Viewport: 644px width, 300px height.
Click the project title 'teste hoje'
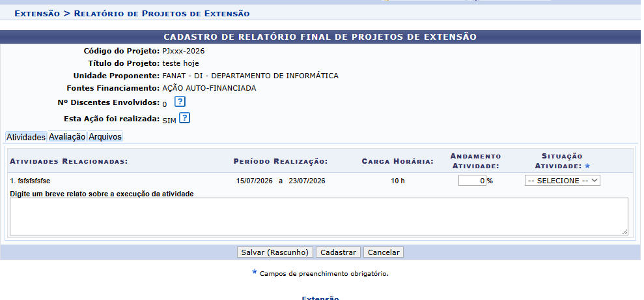(180, 63)
